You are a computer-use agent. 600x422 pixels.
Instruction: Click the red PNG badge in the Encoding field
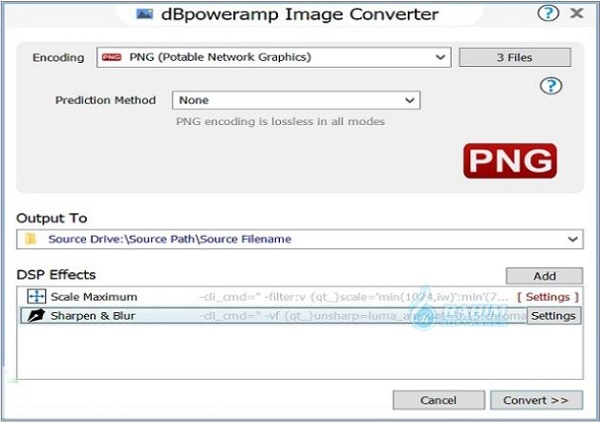(111, 57)
